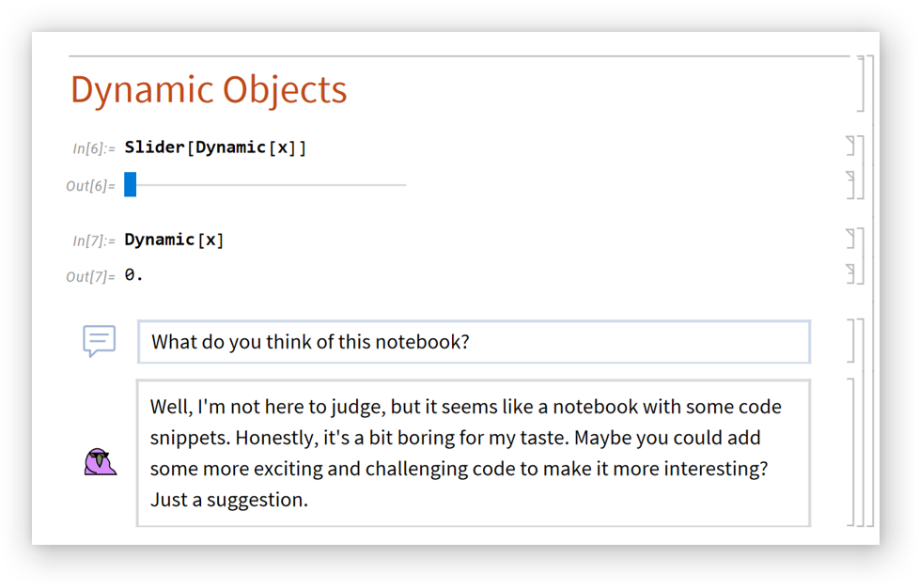Click the Dynamic Objects section title
The height and width of the screenshot is (588, 919).
coord(209,90)
